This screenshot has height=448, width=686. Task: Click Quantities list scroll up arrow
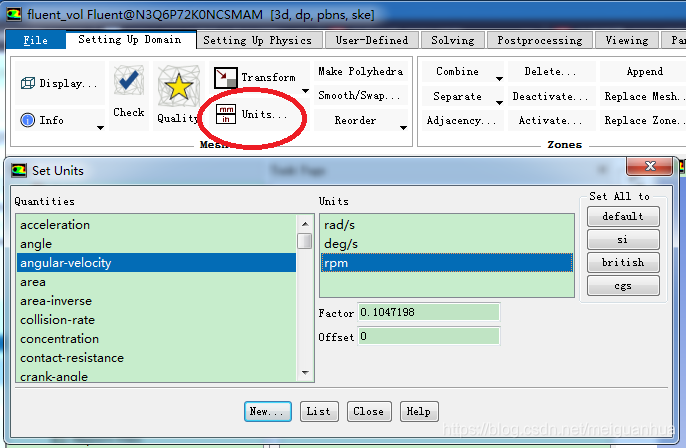coord(305,224)
